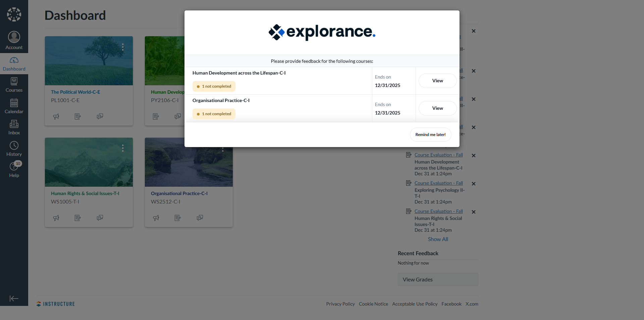Screen dimensions: 644x320
Task: Open Assignments for The Political World card
Action: [78, 117]
